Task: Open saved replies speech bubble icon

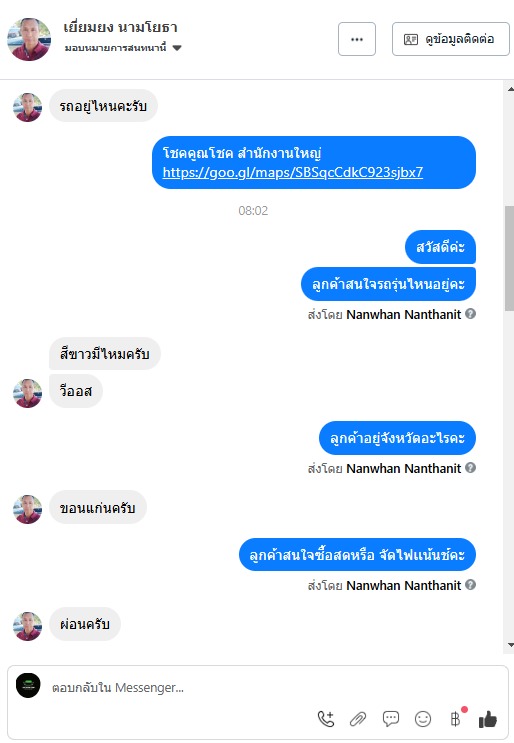Action: [x=390, y=719]
